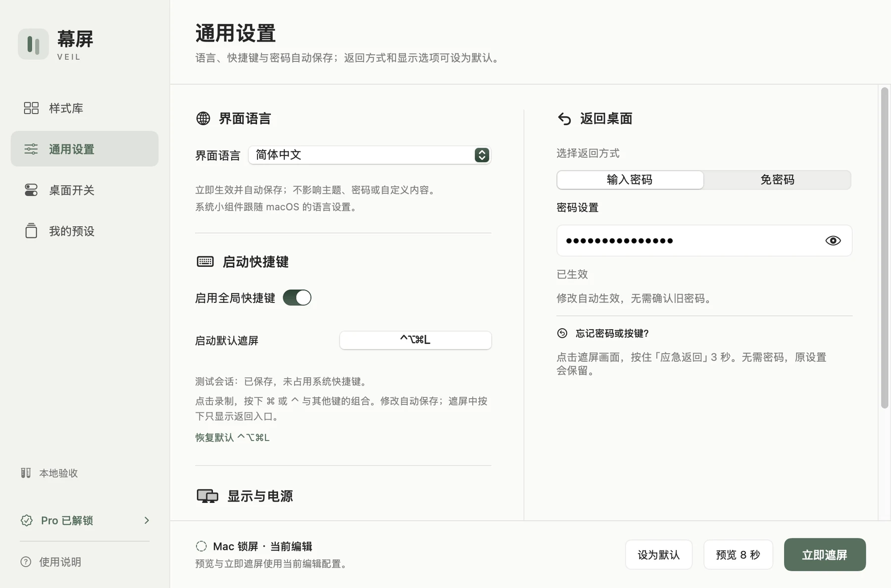Click the 设为默认 button
This screenshot has height=588, width=891.
658,554
